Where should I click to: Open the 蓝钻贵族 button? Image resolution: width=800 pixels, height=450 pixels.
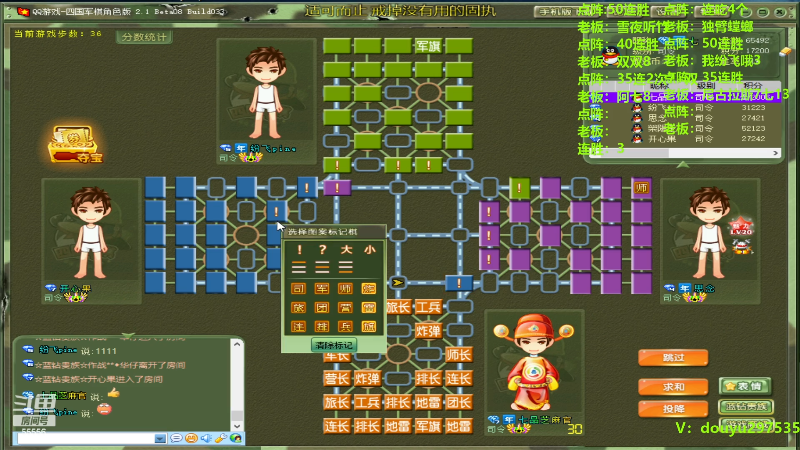[746, 407]
